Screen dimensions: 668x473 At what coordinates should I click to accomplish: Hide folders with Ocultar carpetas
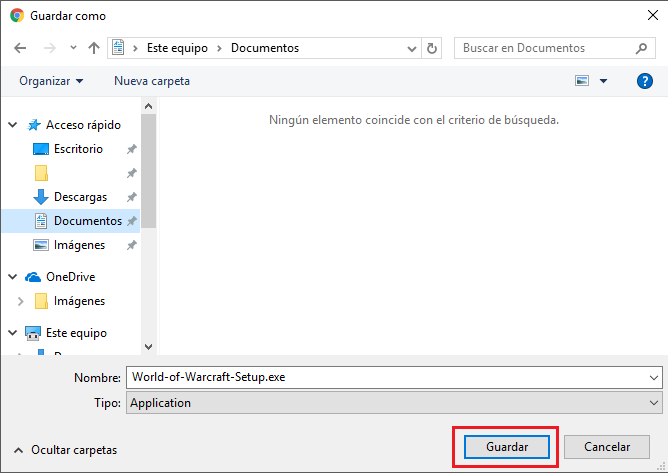[x=65, y=450]
